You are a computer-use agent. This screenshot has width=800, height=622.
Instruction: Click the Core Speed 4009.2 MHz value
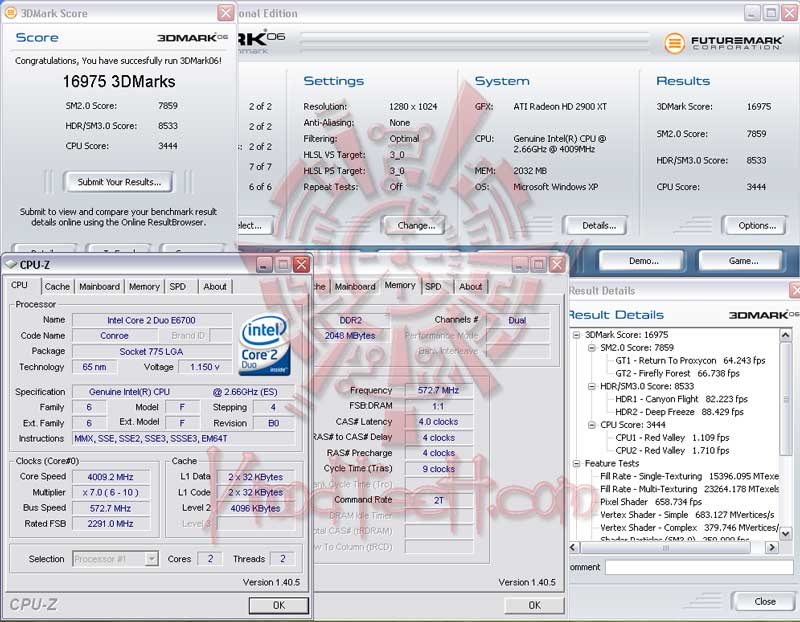tap(111, 477)
